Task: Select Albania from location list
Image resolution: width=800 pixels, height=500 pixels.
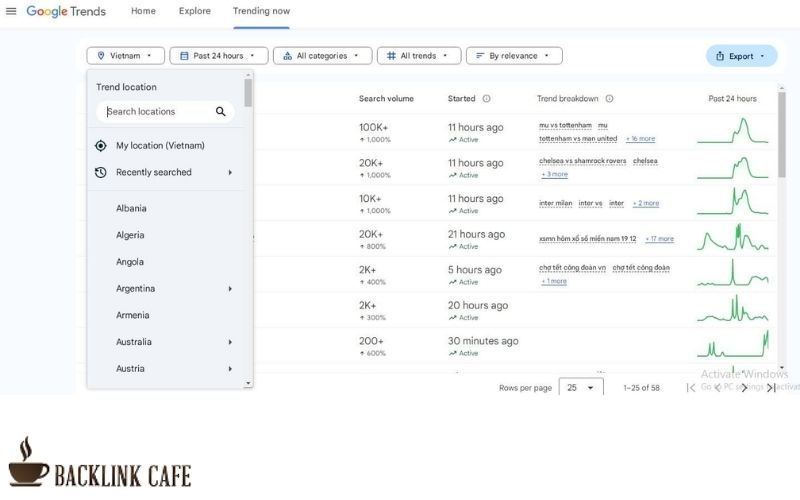Action: [131, 208]
